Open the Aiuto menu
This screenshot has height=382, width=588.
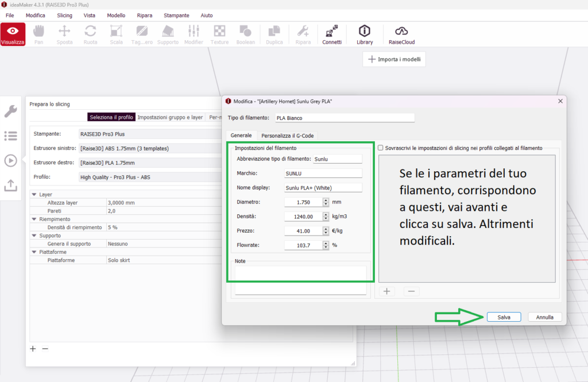(x=206, y=16)
